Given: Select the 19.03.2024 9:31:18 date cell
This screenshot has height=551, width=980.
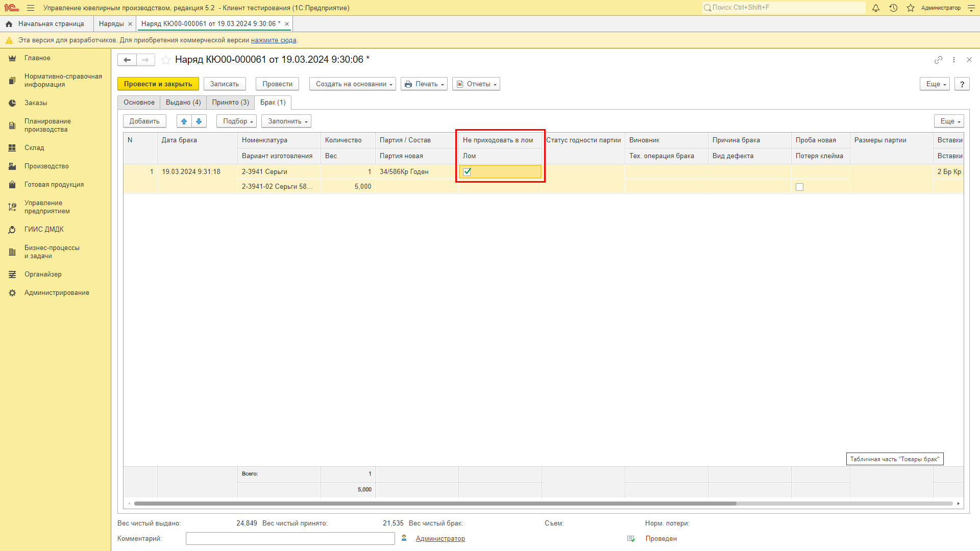Looking at the screenshot, I should pos(198,172).
